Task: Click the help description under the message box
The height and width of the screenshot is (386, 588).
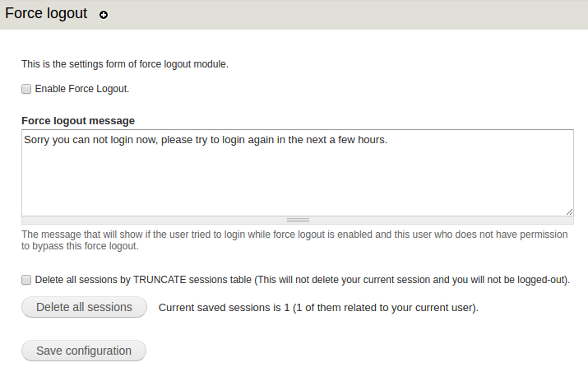Action: (x=294, y=235)
